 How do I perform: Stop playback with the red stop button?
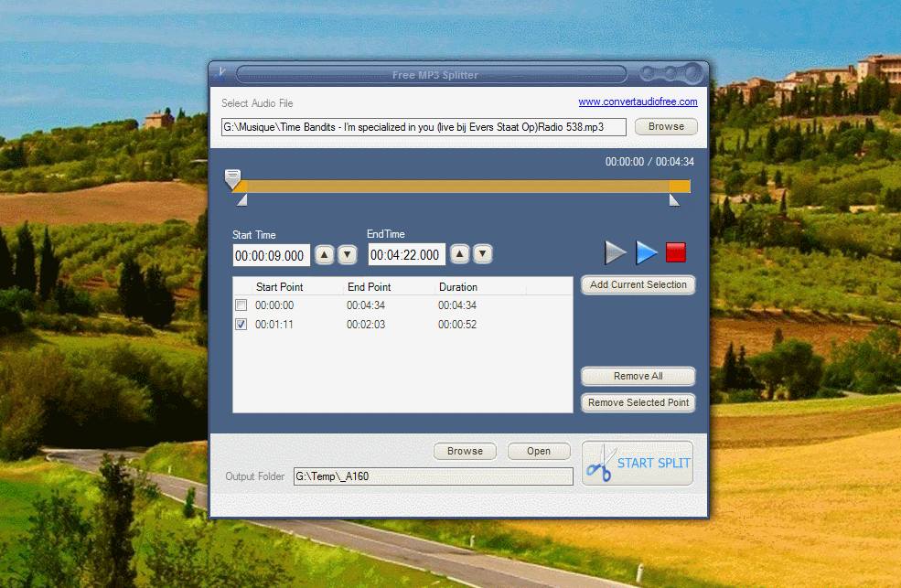click(x=676, y=252)
